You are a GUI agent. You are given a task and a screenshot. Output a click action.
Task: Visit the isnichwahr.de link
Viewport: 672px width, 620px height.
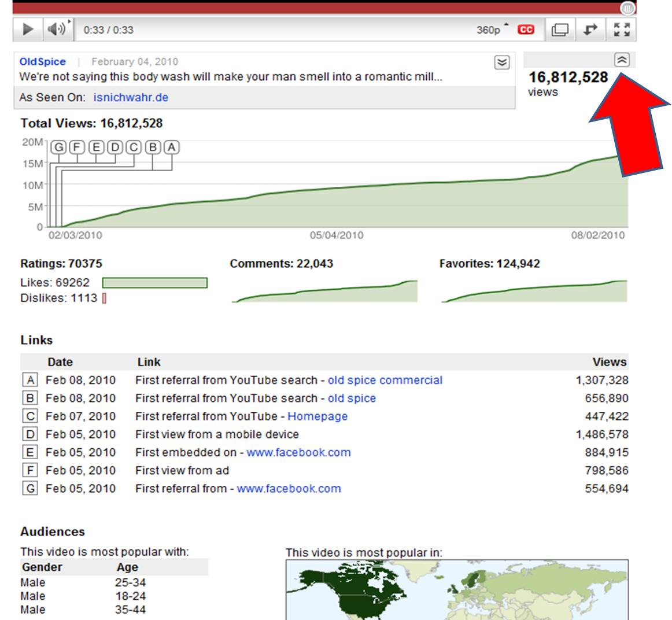(x=131, y=97)
